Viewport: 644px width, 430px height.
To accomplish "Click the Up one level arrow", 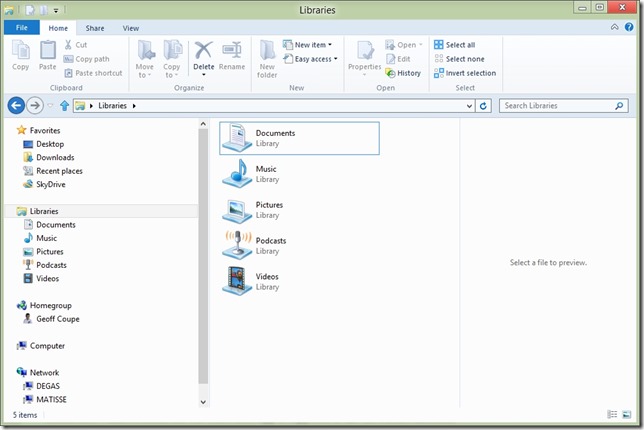I will pos(64,105).
